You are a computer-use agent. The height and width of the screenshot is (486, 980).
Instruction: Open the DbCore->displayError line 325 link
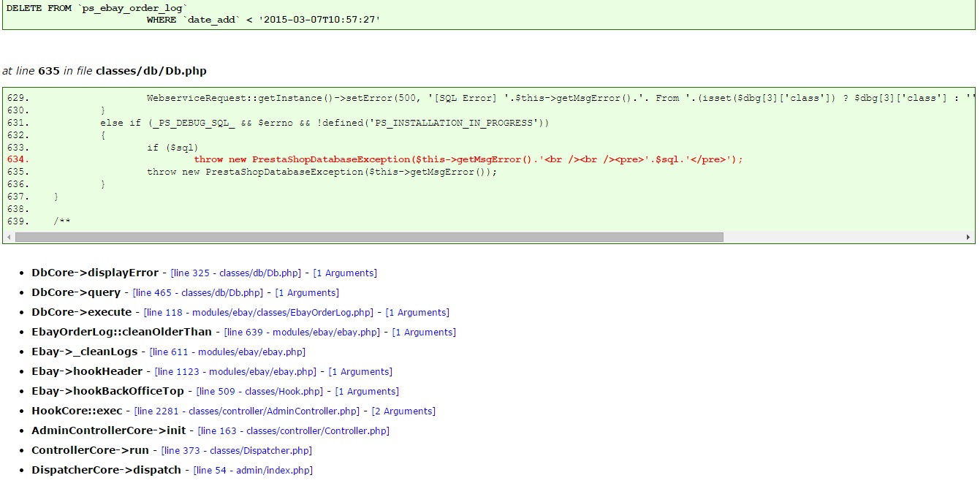click(236, 273)
